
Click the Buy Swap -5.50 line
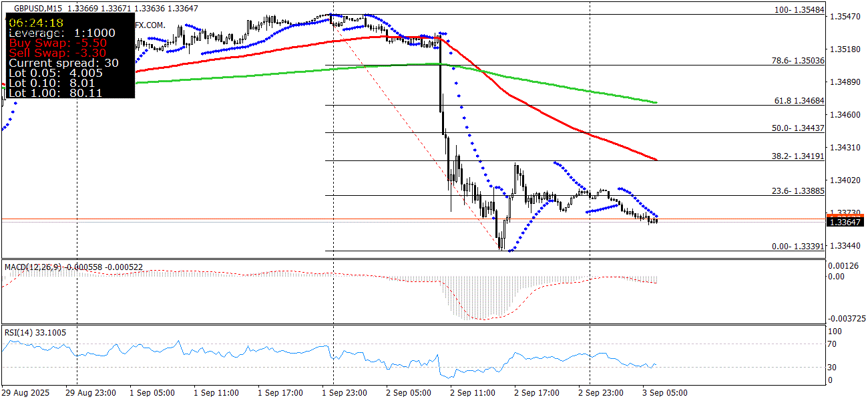click(57, 42)
